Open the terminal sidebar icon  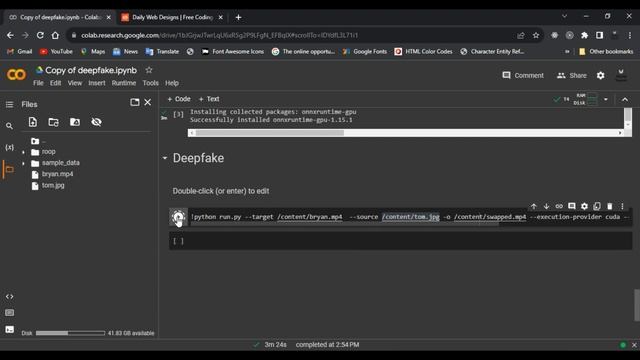(9, 329)
